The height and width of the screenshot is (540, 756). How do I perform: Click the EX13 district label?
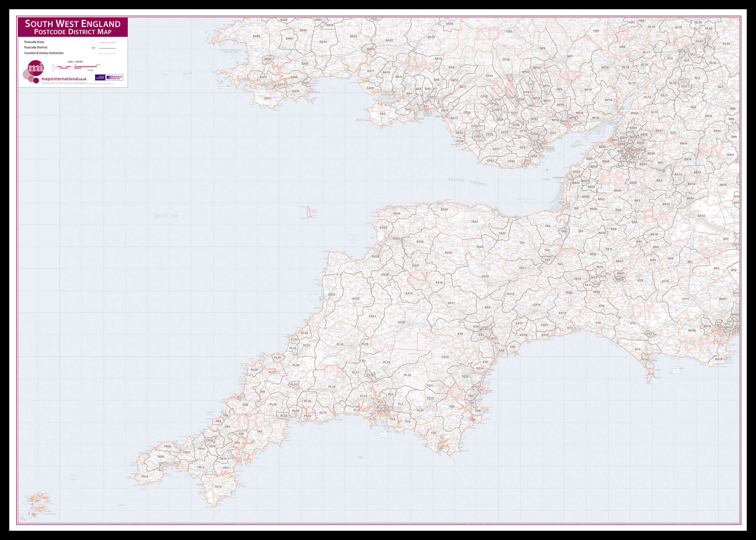(x=562, y=313)
